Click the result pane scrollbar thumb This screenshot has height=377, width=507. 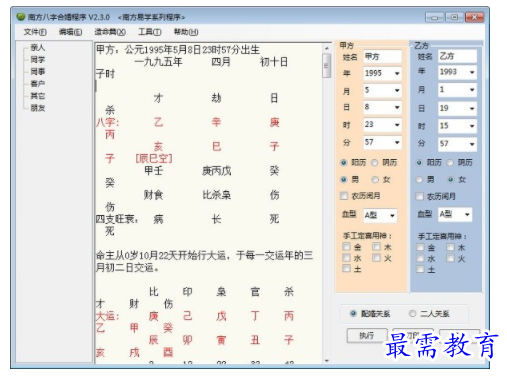pyautogui.click(x=327, y=66)
